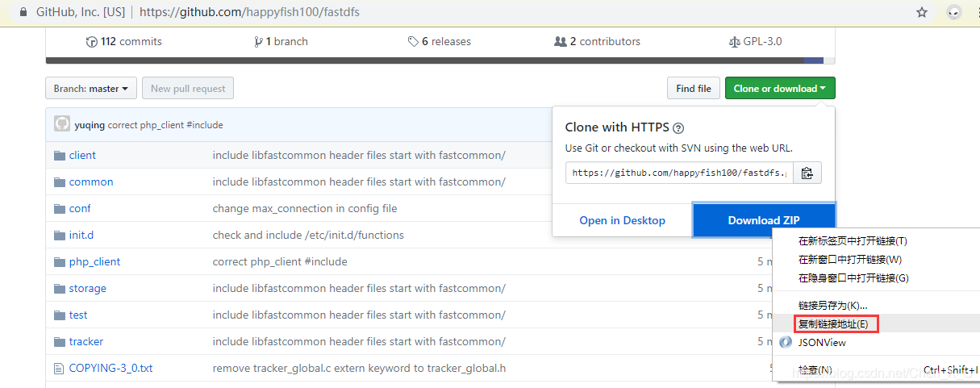The image size is (980, 388).
Task: Open the client folder link
Action: pyautogui.click(x=82, y=156)
